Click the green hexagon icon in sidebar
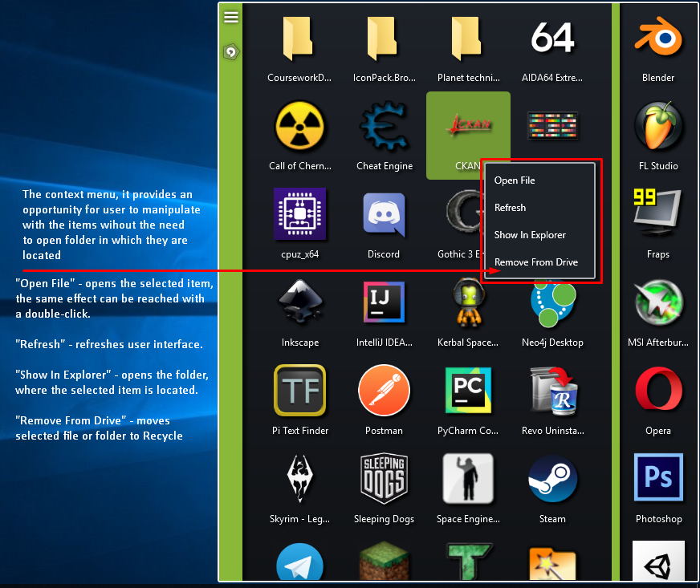This screenshot has height=588, width=700. [231, 52]
